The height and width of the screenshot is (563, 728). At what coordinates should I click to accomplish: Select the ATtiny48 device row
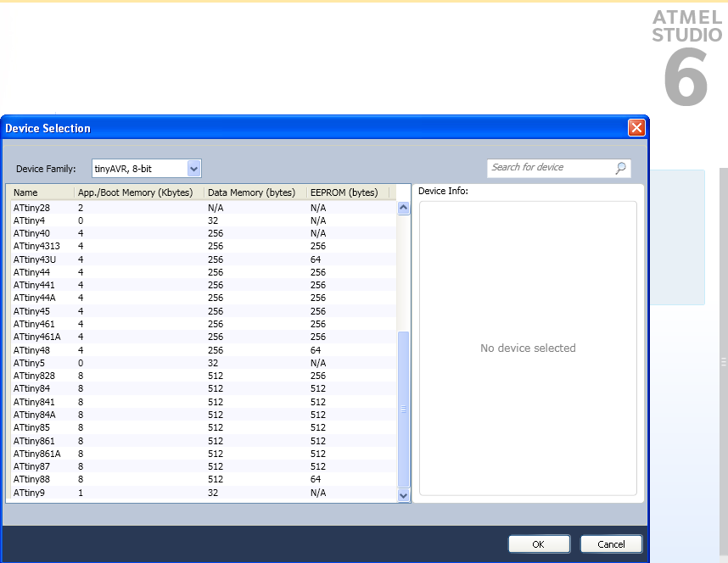click(x=204, y=350)
